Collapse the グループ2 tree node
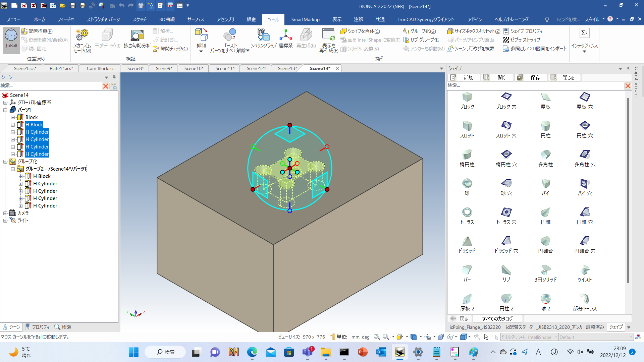Image resolution: width=644 pixels, height=362 pixels. [x=13, y=169]
